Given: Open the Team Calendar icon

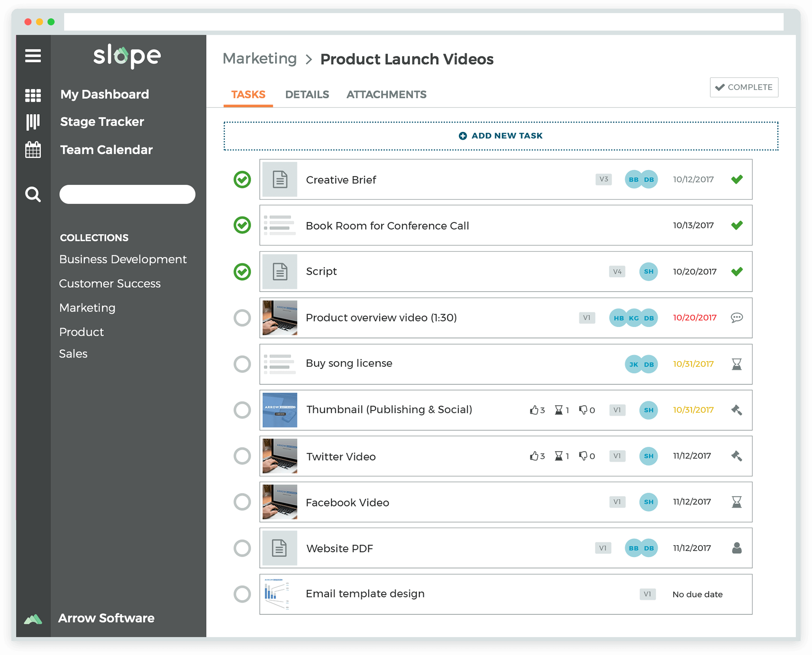Looking at the screenshot, I should pos(33,150).
